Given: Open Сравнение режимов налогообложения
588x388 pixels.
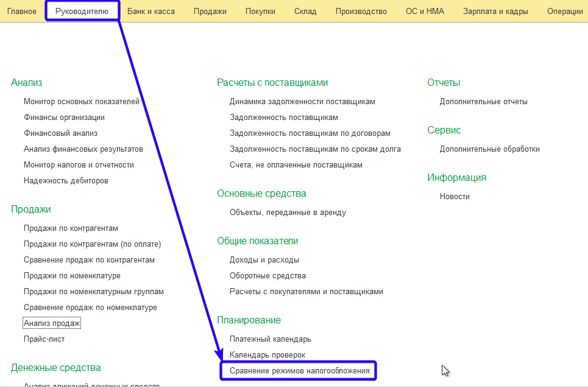Looking at the screenshot, I should point(300,371).
